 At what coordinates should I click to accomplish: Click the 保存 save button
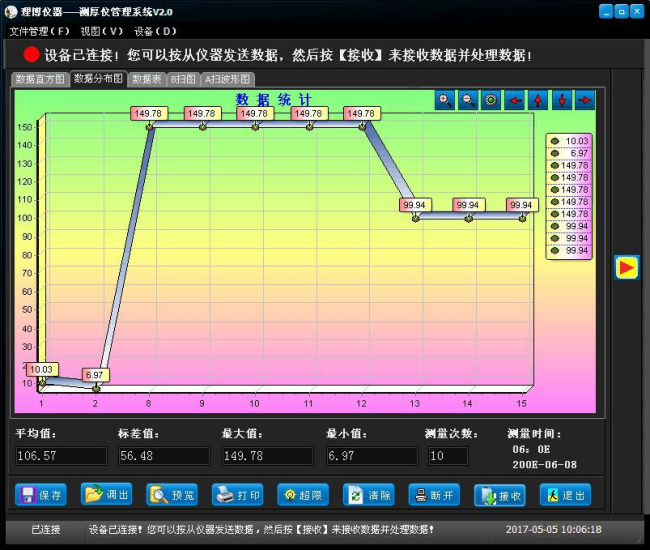point(41,495)
